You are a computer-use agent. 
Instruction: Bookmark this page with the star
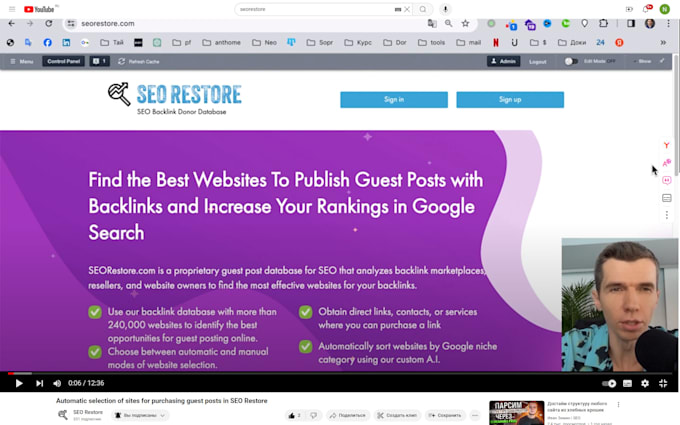465,23
